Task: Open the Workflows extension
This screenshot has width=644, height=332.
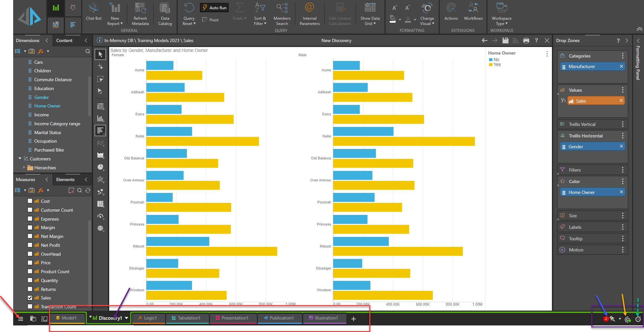Action: tap(473, 12)
